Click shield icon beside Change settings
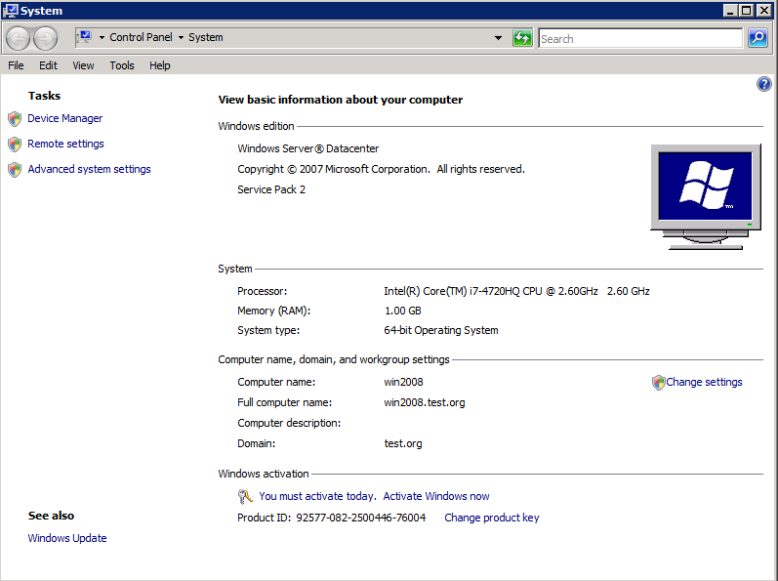The width and height of the screenshot is (778, 581). point(658,383)
